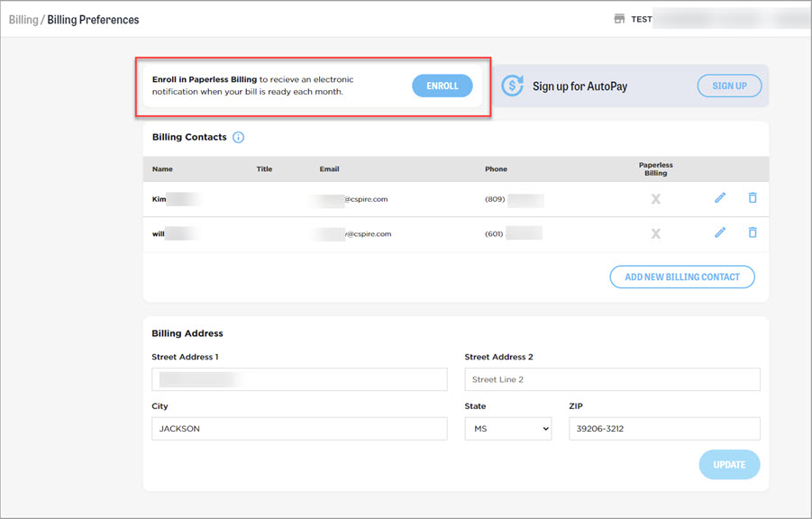Screen dimensions: 812x519
Task: Select the City field containing JACKSON
Action: (x=299, y=429)
